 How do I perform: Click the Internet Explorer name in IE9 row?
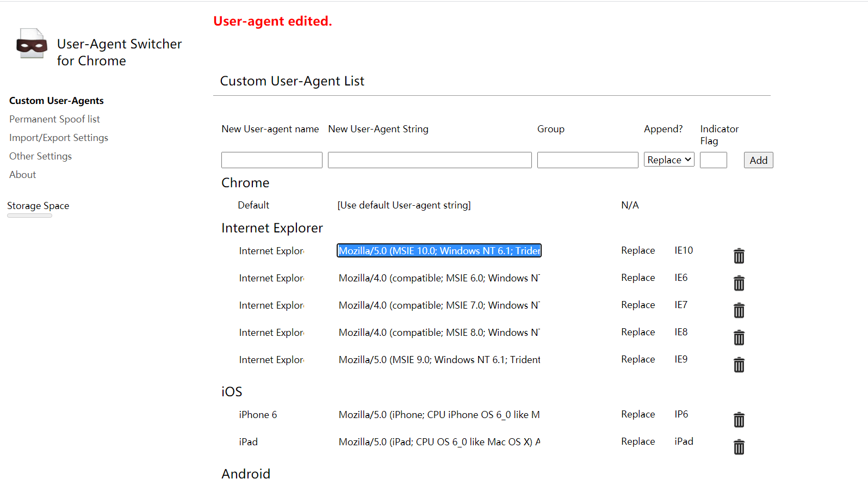click(271, 360)
